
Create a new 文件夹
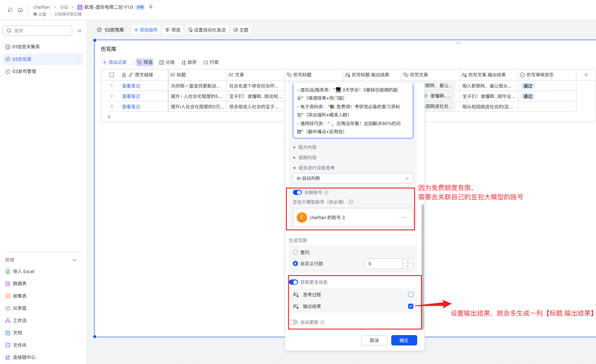(20, 345)
